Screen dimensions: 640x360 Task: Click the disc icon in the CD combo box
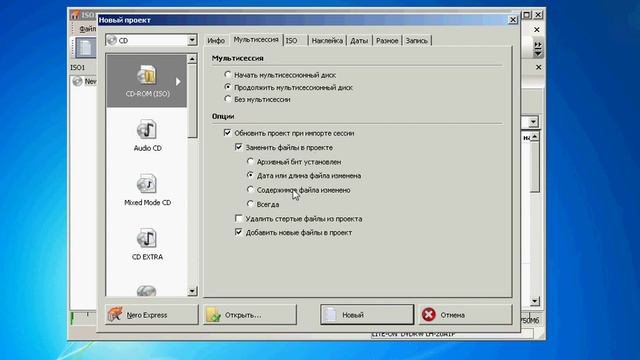coord(111,40)
